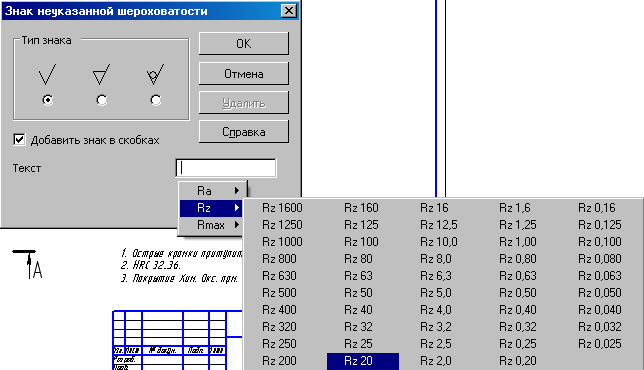Select Rz 500 entry
Viewport: 644px width, 370px height.
pyautogui.click(x=279, y=293)
